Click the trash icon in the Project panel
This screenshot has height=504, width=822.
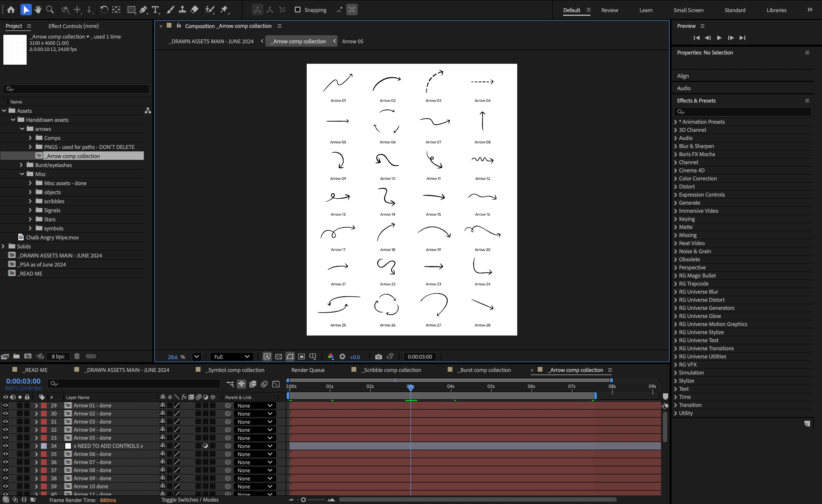[77, 356]
